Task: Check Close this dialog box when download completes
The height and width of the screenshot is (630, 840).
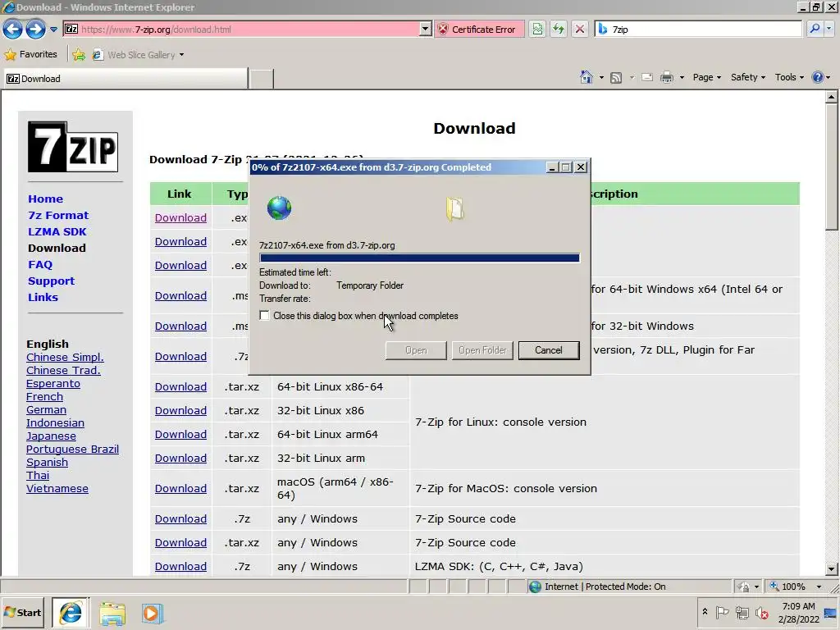Action: coord(264,316)
